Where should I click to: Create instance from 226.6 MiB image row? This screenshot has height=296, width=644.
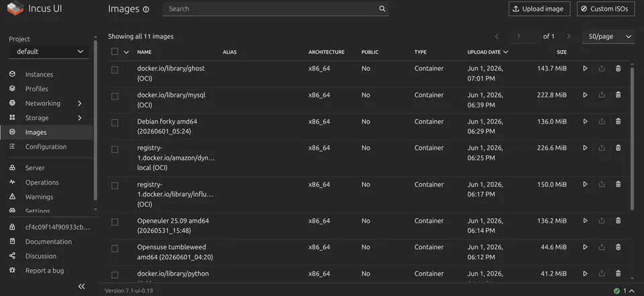[x=585, y=148]
